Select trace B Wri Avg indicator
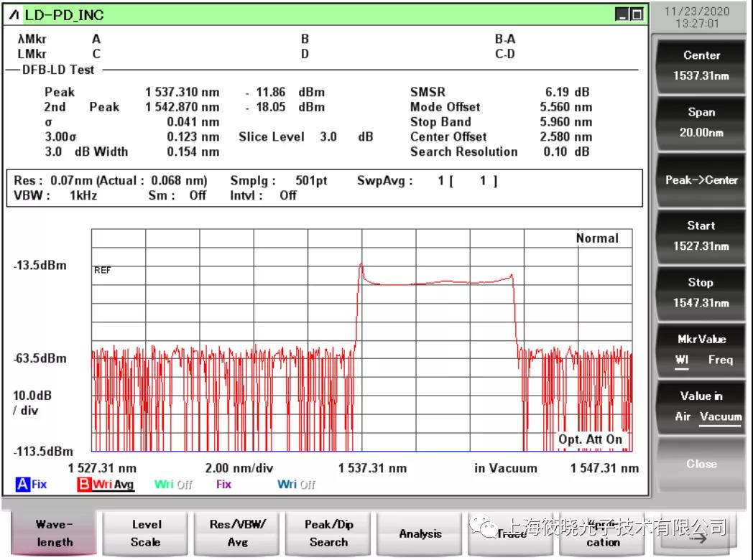Screen dimensions: 753x560 click(105, 485)
